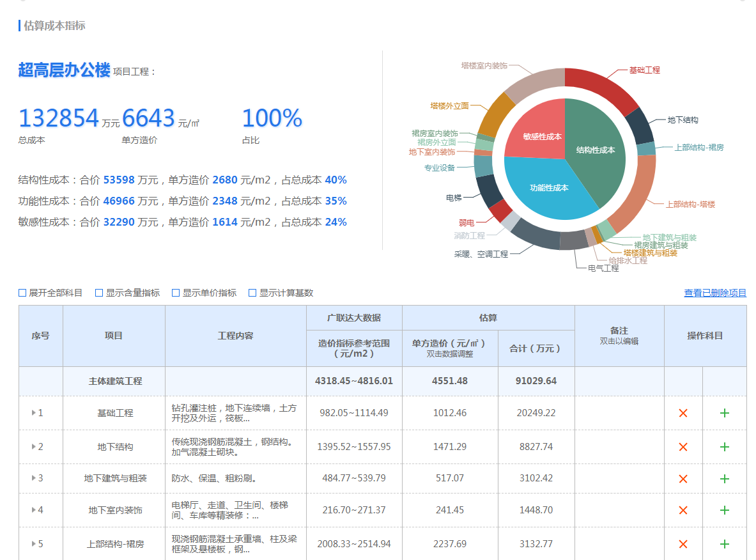Expand row 1 基础工程 triangle
Image resolution: width=756 pixels, height=560 pixels.
tap(33, 413)
